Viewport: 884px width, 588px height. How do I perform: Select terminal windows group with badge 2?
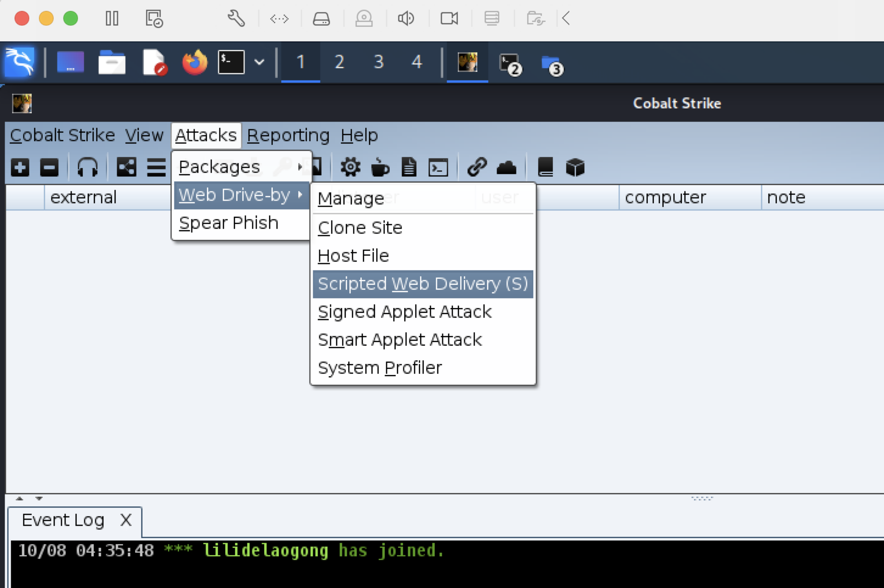(x=510, y=65)
